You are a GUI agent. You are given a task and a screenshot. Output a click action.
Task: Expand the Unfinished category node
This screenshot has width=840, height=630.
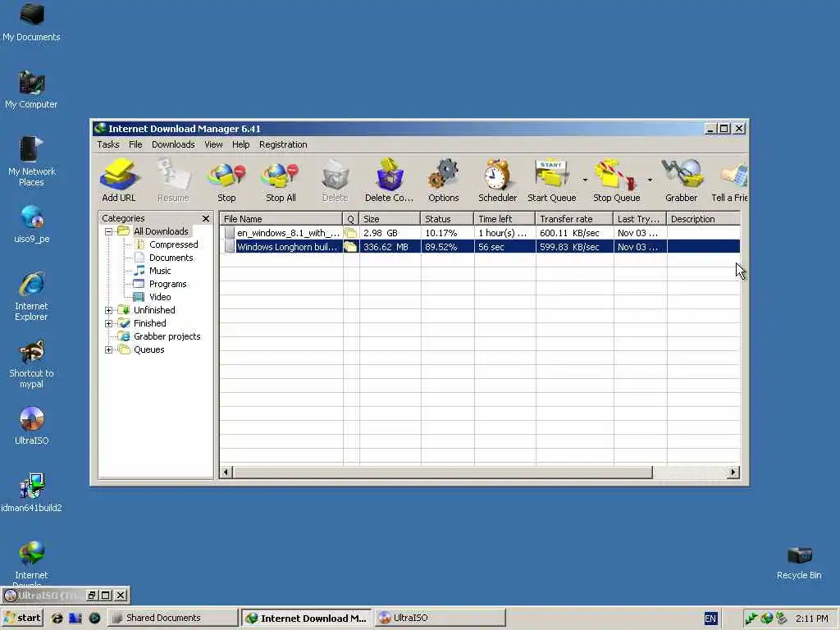[x=108, y=310]
